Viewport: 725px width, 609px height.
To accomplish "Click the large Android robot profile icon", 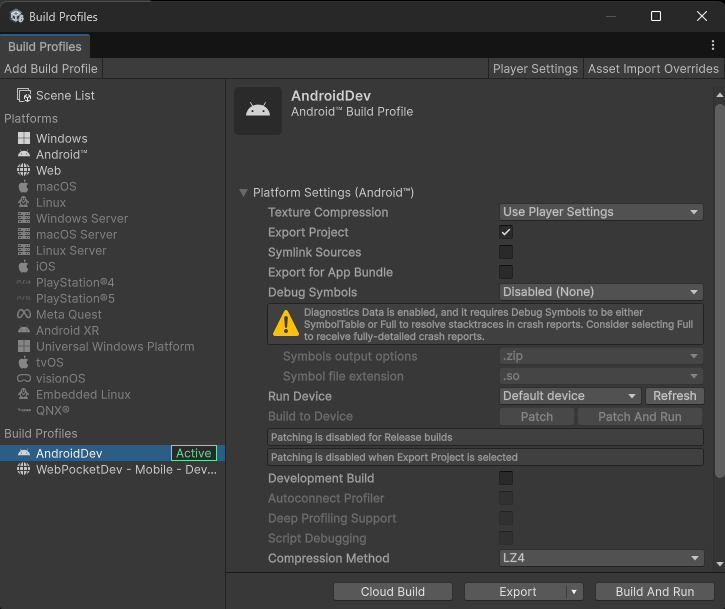I will pos(258,111).
